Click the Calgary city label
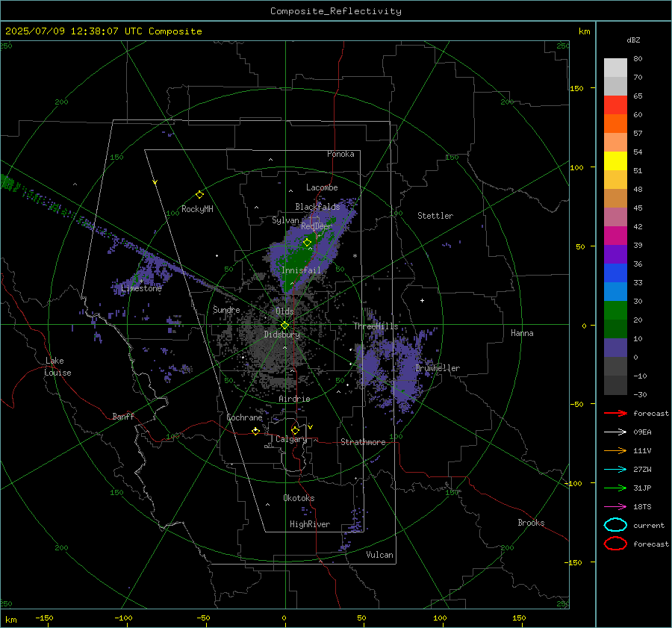 [291, 439]
